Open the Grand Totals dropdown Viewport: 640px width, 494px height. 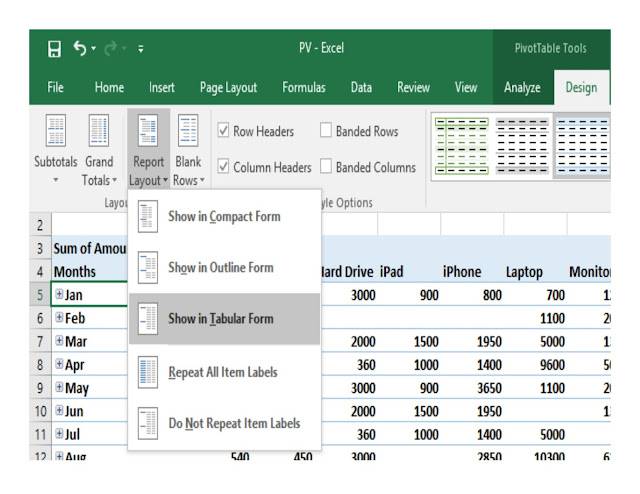(99, 149)
